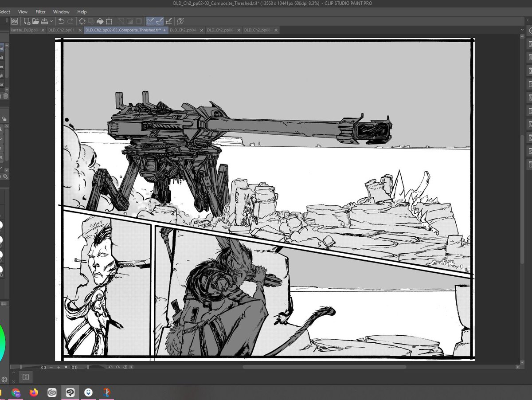Create a new canvas document
The width and height of the screenshot is (532, 400).
[x=27, y=21]
